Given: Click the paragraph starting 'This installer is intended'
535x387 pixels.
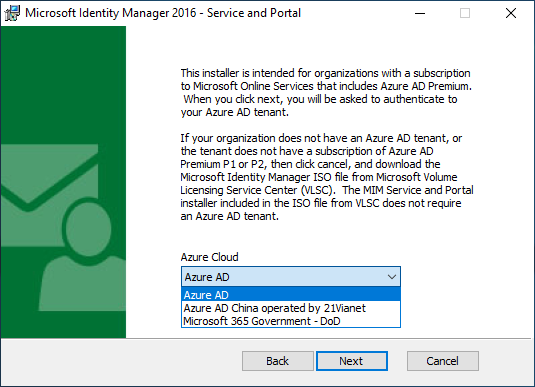Looking at the screenshot, I should (x=326, y=92).
